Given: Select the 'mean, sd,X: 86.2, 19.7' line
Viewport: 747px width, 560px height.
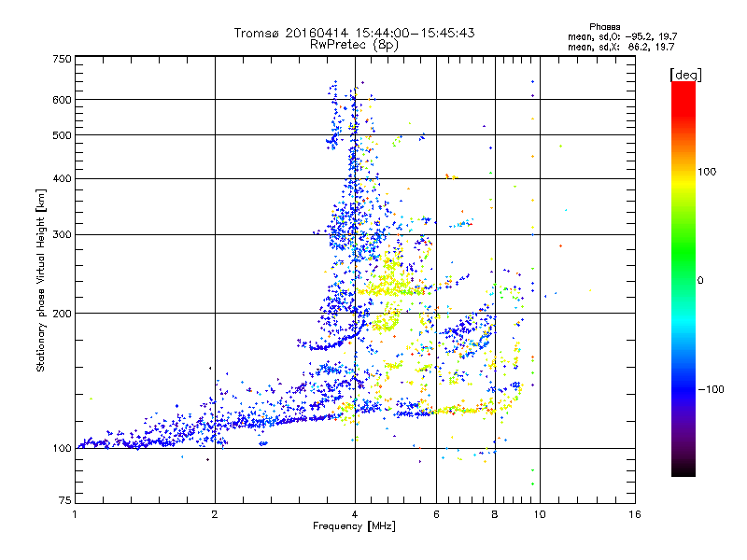Looking at the screenshot, I should 621,47.
